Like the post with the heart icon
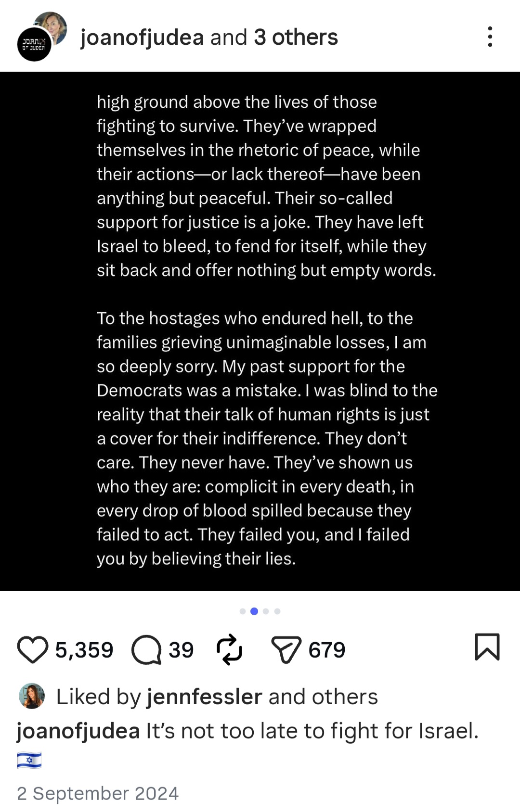 (33, 650)
